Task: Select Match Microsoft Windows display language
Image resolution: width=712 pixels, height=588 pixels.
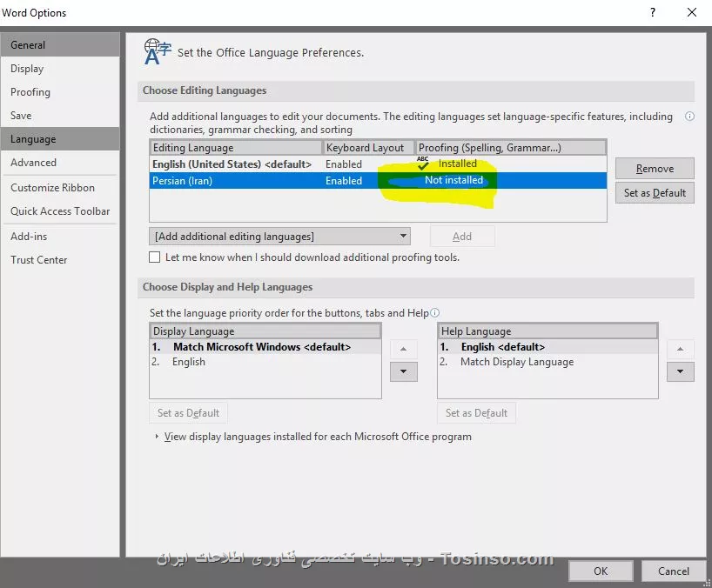Action: click(265, 347)
